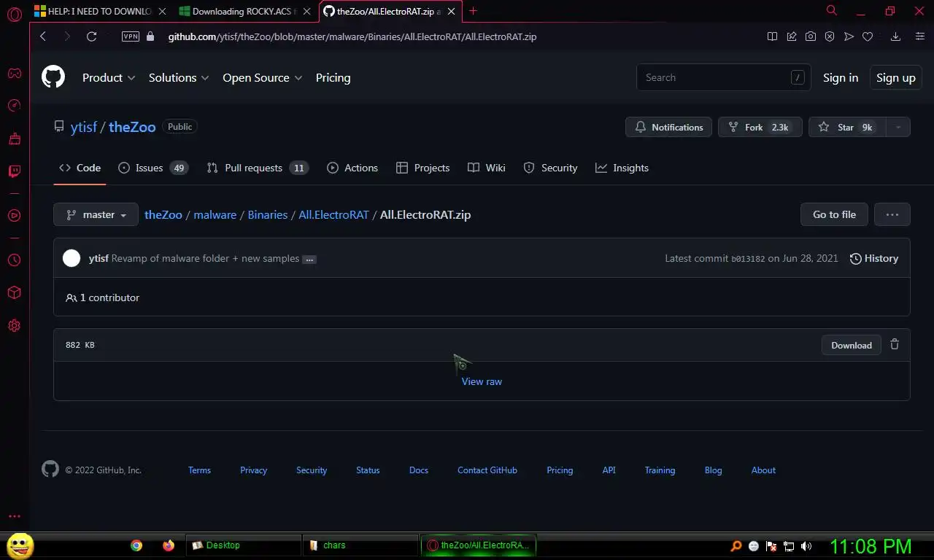
Task: Go to GitHub homepage via octocat logo
Action: (x=53, y=77)
